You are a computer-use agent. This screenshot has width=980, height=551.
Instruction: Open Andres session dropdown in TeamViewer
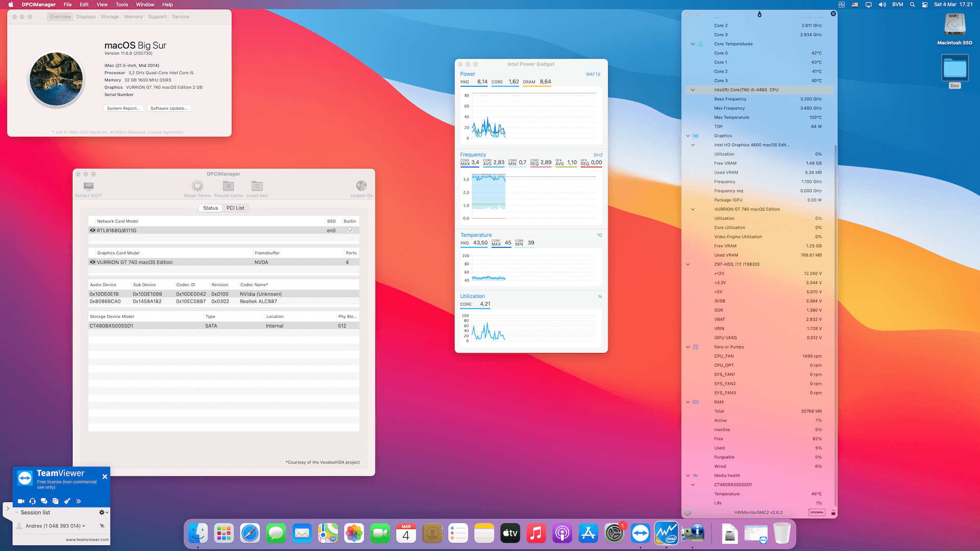point(84,526)
